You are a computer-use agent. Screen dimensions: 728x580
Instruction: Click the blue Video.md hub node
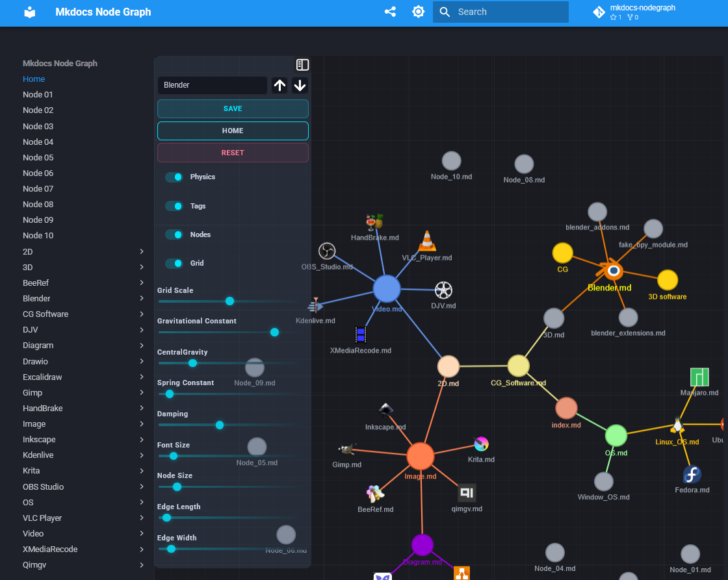click(387, 288)
